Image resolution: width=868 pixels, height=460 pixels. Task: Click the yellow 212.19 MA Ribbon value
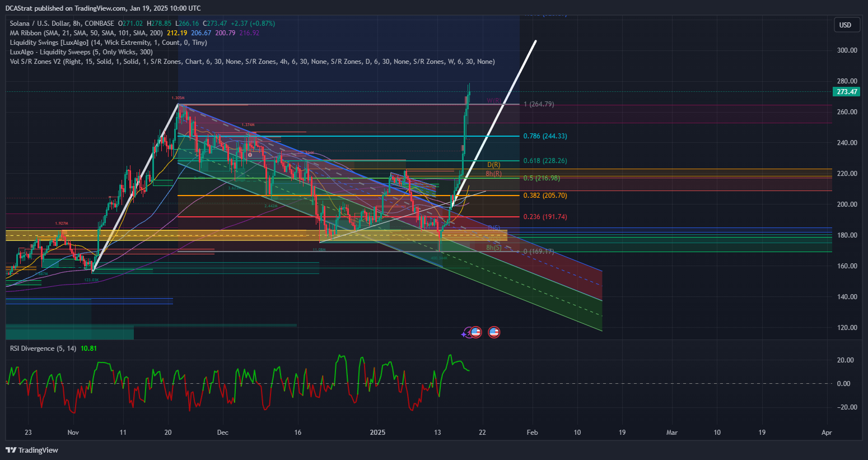coord(177,33)
